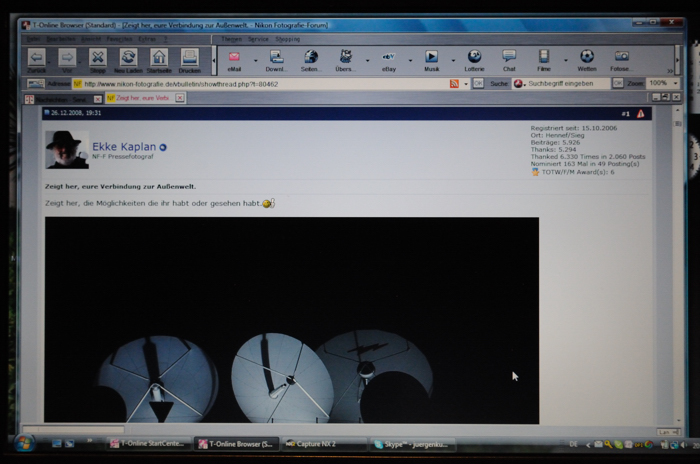This screenshot has height=464, width=700.
Task: Click post number #1 link
Action: coord(625,114)
